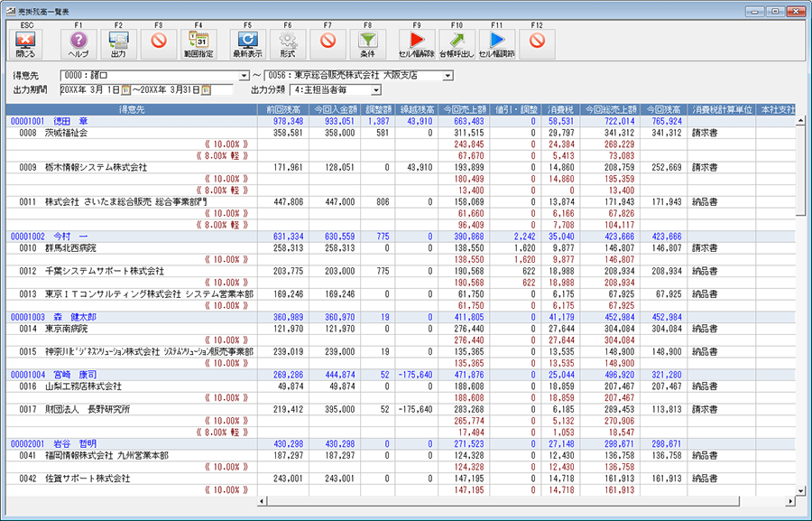Click the vertical scrollbar thumb

click(800, 171)
